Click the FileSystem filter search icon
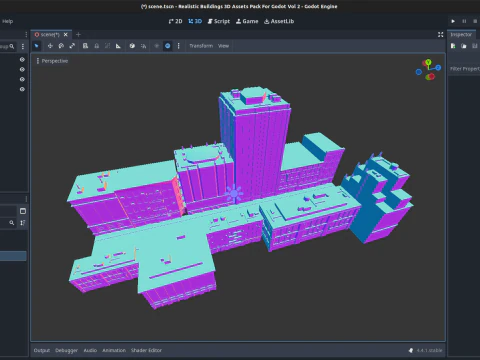The height and width of the screenshot is (360, 480). pyautogui.click(x=12, y=223)
